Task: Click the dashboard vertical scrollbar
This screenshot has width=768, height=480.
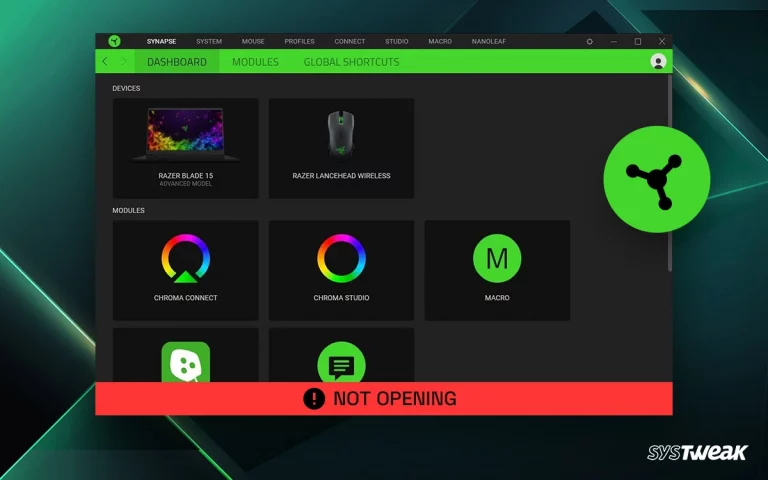Action: coord(670,173)
